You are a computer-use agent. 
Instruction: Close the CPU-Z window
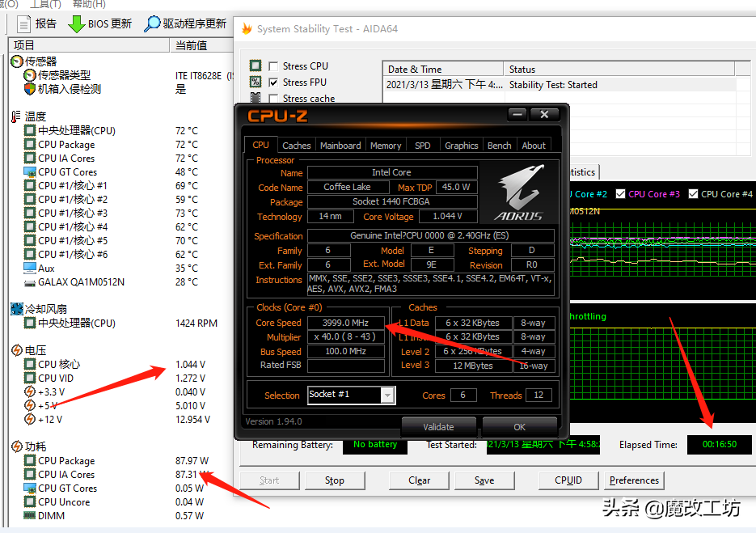[544, 115]
